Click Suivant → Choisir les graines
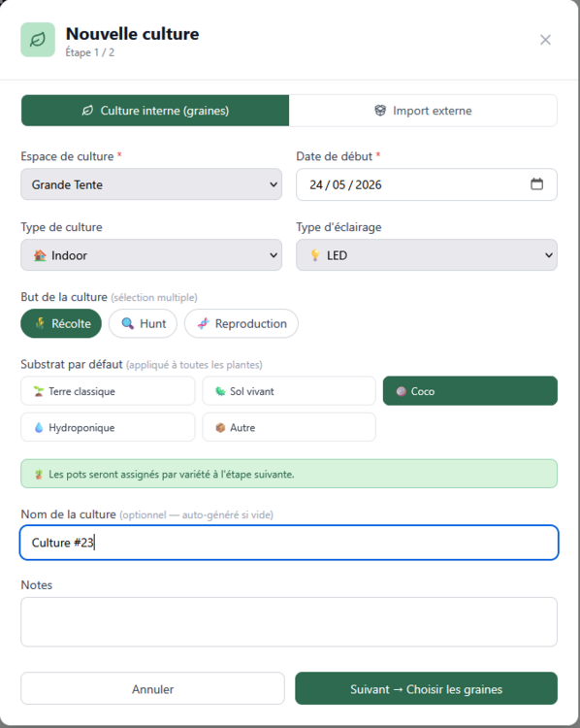The height and width of the screenshot is (728, 580). click(x=427, y=688)
